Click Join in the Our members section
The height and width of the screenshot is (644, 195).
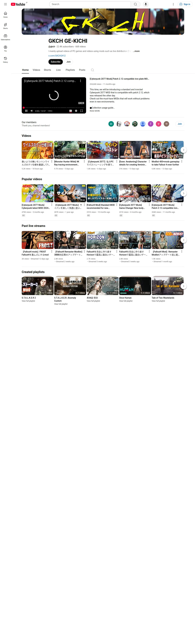coord(180,124)
